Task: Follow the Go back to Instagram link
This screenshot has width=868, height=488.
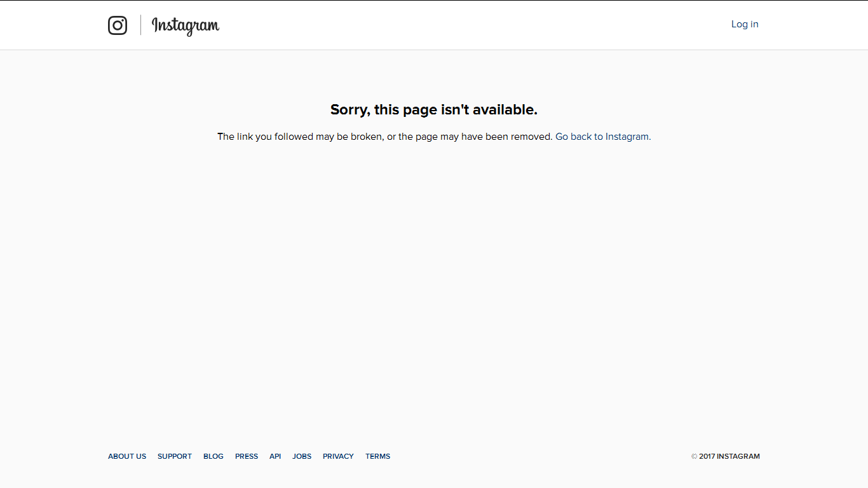Action: click(x=602, y=137)
